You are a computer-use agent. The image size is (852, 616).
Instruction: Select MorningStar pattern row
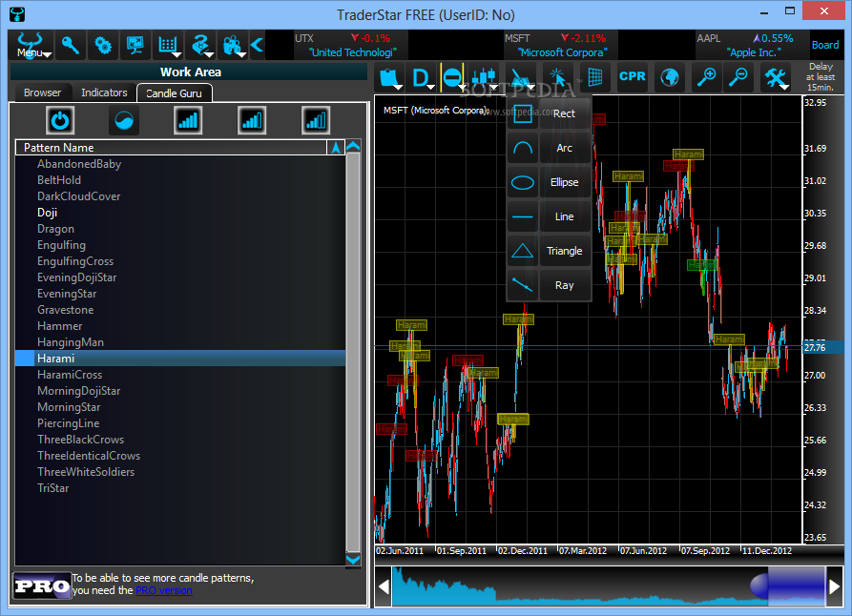pyautogui.click(x=180, y=407)
